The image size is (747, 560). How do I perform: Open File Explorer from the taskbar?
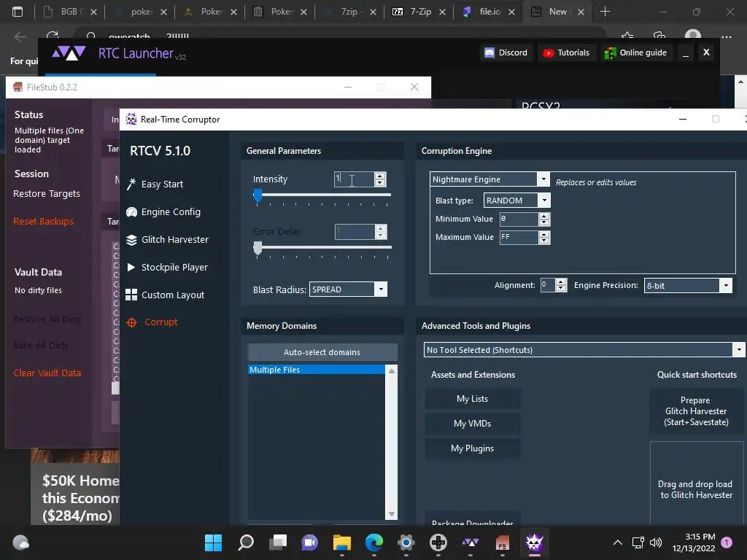pos(342,542)
